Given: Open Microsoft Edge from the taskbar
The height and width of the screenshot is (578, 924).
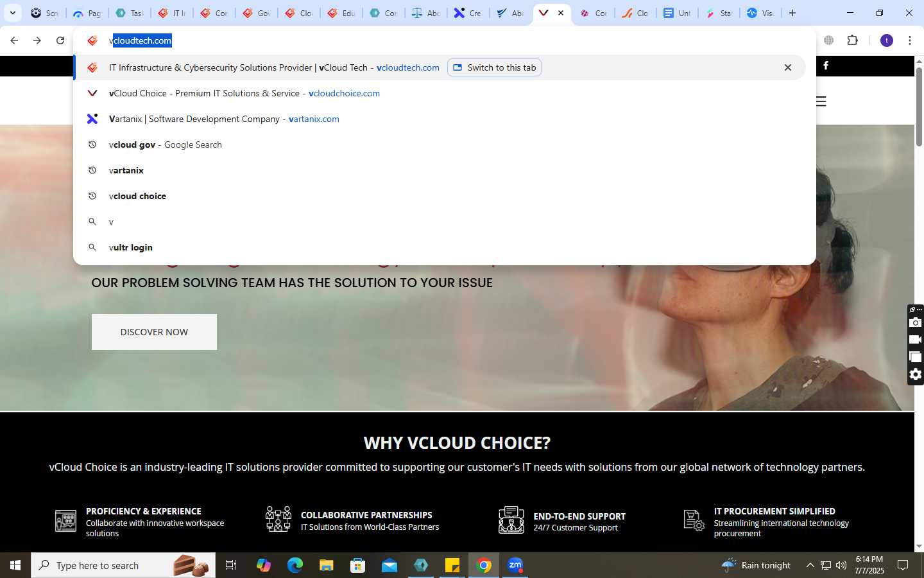Looking at the screenshot, I should pos(295,565).
